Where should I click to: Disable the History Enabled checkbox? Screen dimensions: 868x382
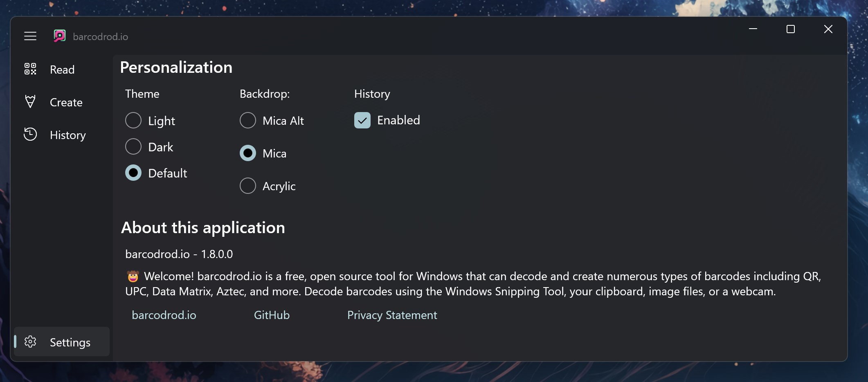(x=362, y=120)
